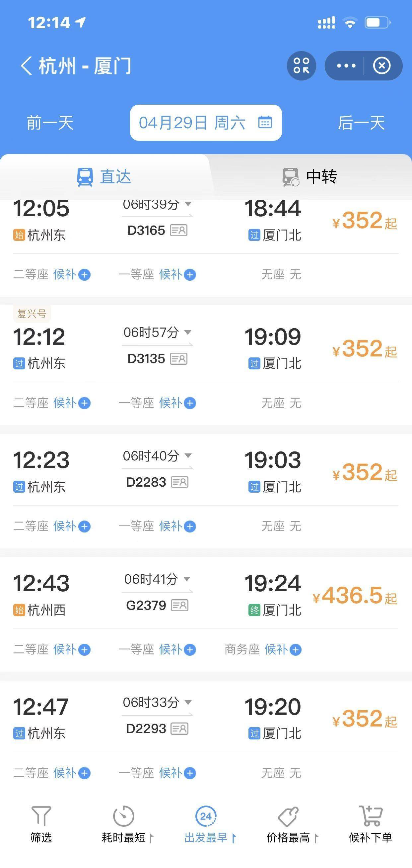Open the mini-program scan/menu grid icon

(x=301, y=66)
